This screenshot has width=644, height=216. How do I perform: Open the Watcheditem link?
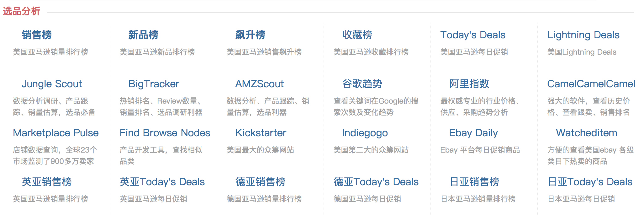(586, 133)
